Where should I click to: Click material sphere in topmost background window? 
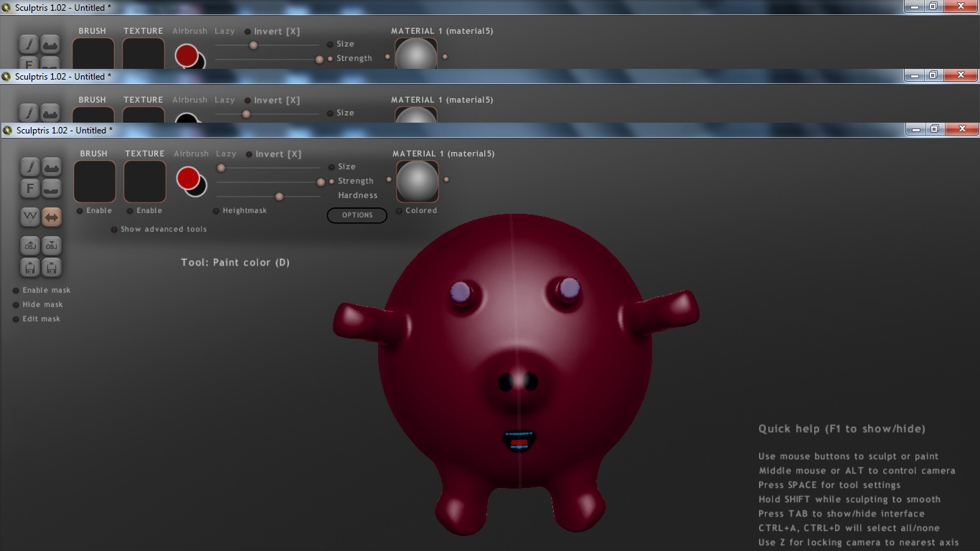click(x=416, y=55)
